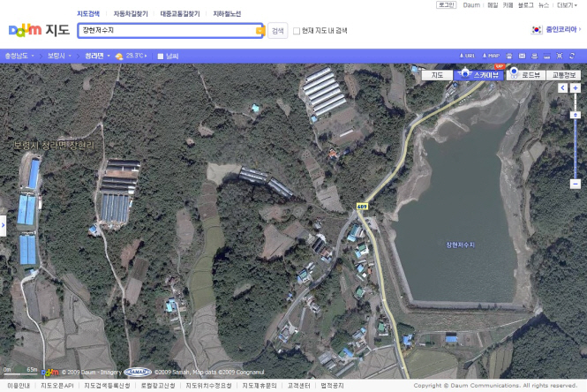Image resolution: width=587 pixels, height=392 pixels.
Task: Click the 검색 search button
Action: coord(277,30)
